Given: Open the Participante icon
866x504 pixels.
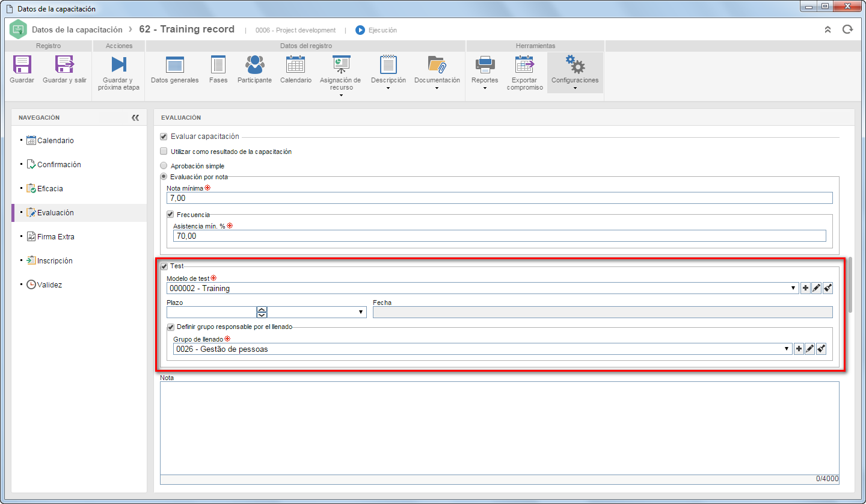Looking at the screenshot, I should (254, 64).
